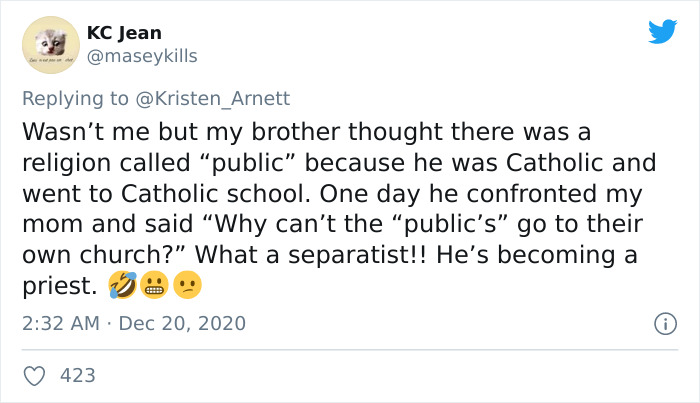Open KC Jean's profile avatar
700x403 pixels.
pyautogui.click(x=50, y=45)
